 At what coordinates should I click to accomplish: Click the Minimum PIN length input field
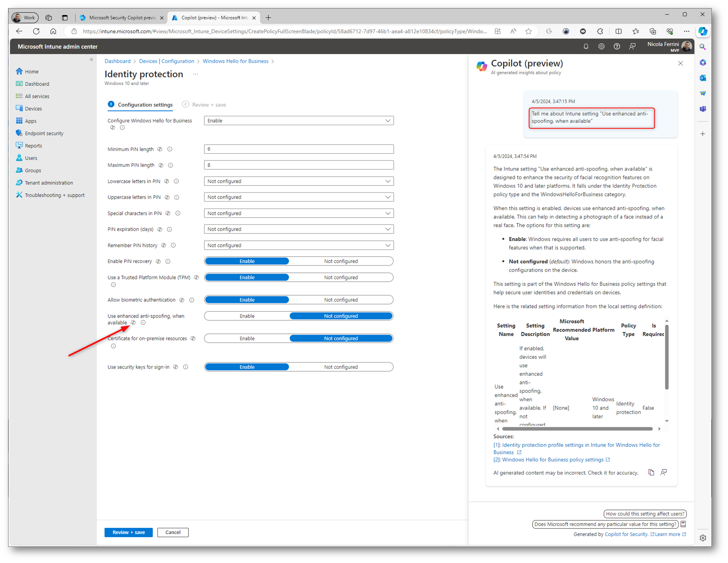(x=299, y=149)
